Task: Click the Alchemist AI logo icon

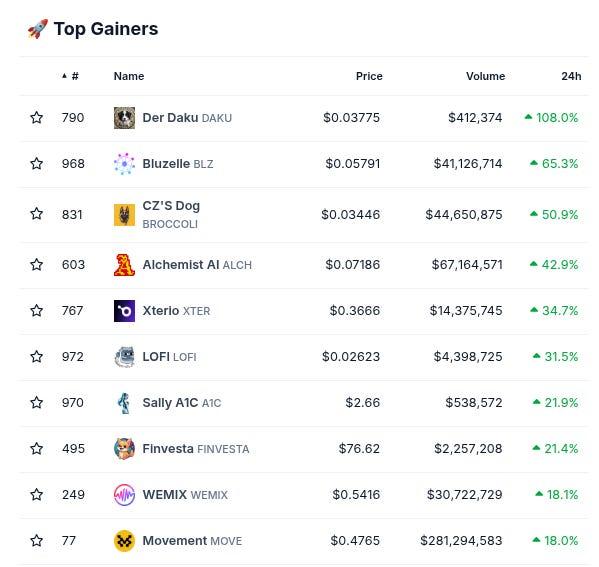Action: click(124, 265)
